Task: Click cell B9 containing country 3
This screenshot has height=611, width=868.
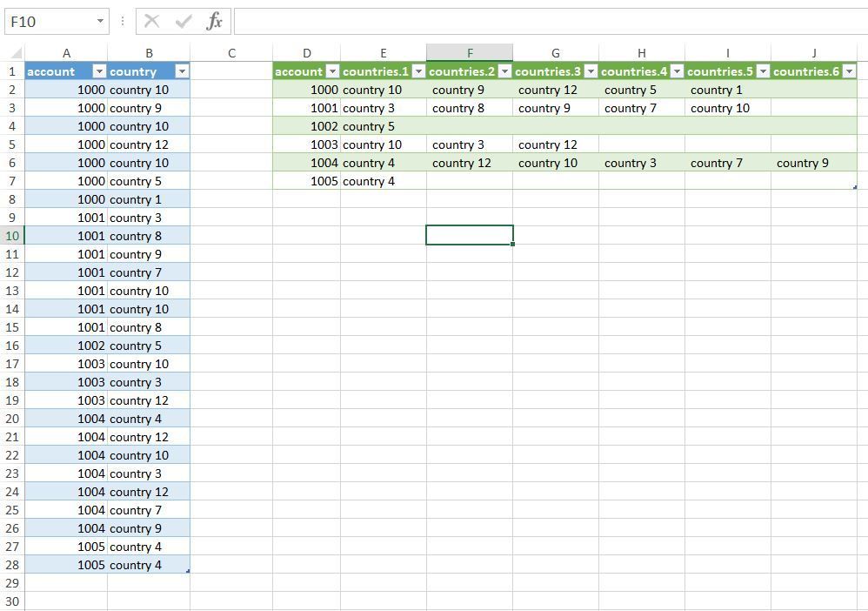Action: pyautogui.click(x=149, y=218)
